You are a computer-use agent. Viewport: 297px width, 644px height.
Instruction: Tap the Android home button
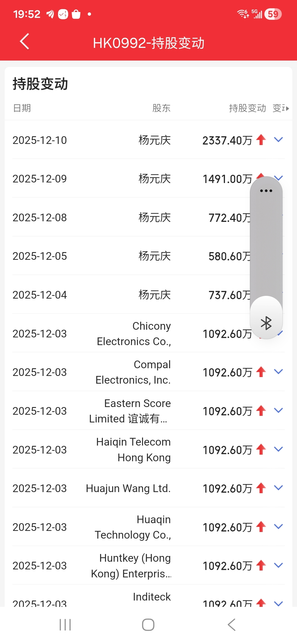click(x=148, y=624)
